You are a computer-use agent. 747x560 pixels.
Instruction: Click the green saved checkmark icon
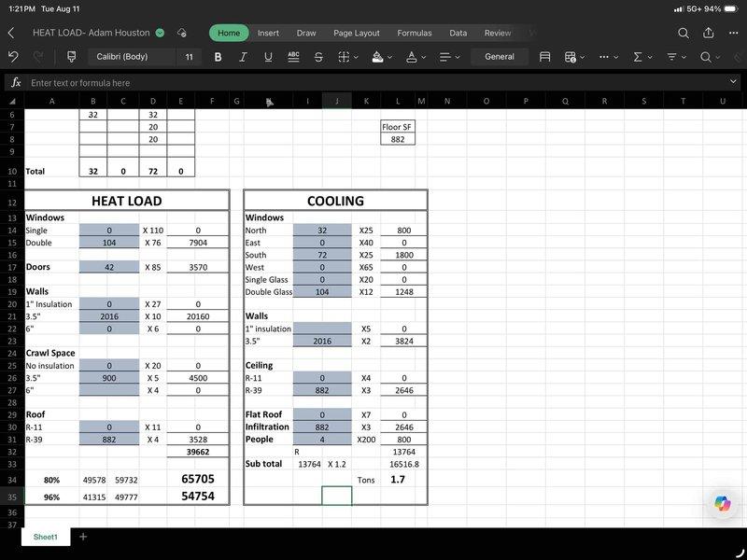(x=161, y=33)
